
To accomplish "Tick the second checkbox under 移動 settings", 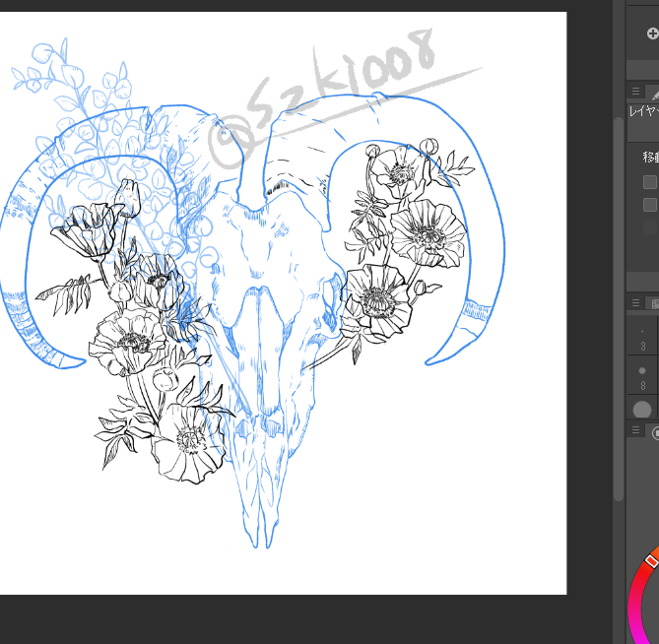I will [x=650, y=205].
